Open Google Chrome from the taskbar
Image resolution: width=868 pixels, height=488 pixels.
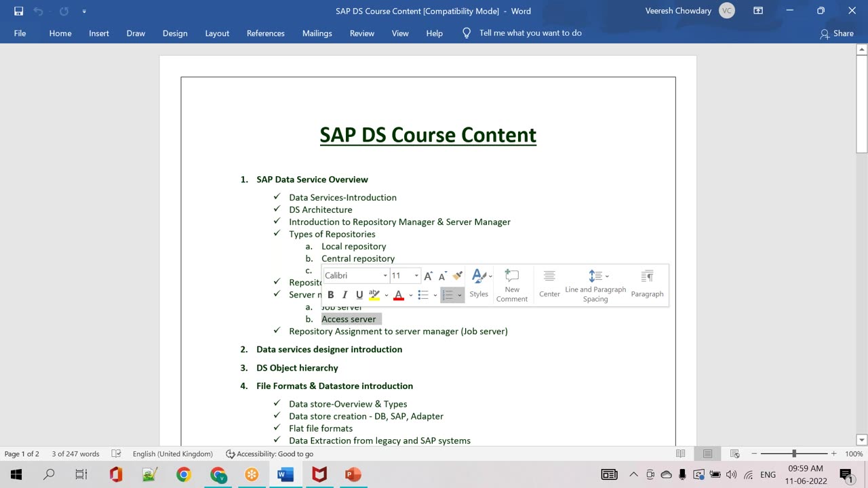click(x=184, y=474)
